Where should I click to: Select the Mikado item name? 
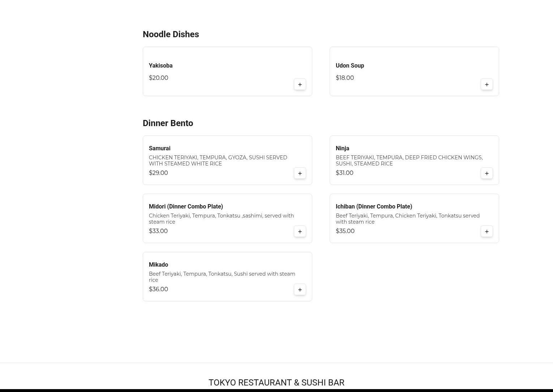[x=158, y=264]
